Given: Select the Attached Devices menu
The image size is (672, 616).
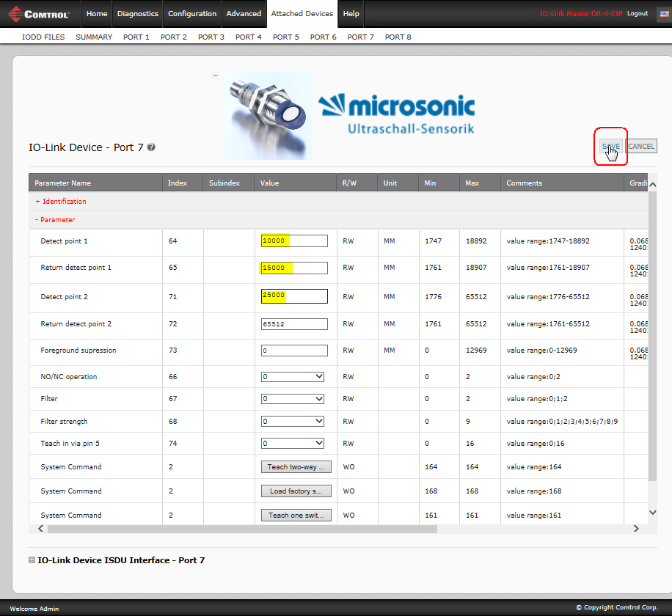Looking at the screenshot, I should 302,14.
